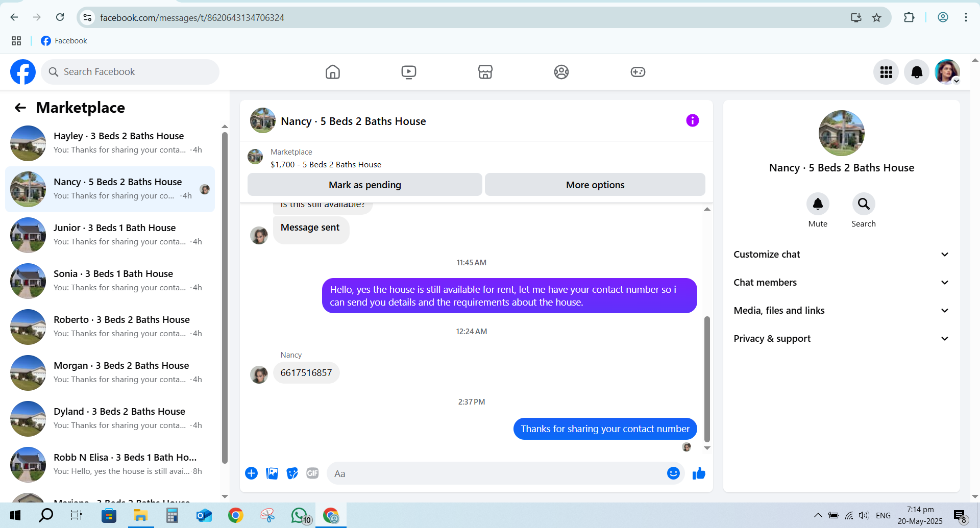Viewport: 980px width, 528px height.
Task: Expand Chat members section
Action: point(841,283)
